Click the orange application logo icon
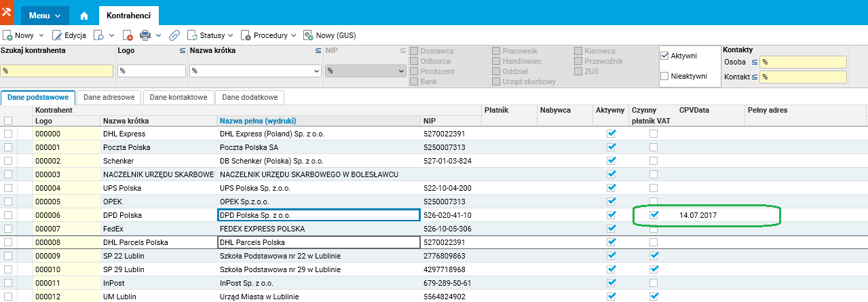Image resolution: width=868 pixels, height=302 pixels. pyautogui.click(x=7, y=14)
